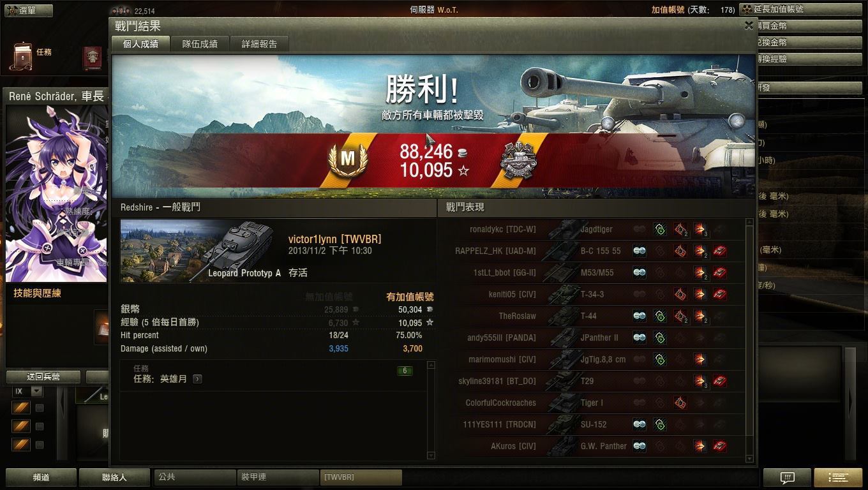Click the damage icon in the skyline39181 row
The width and height of the screenshot is (868, 490).
pos(700,381)
